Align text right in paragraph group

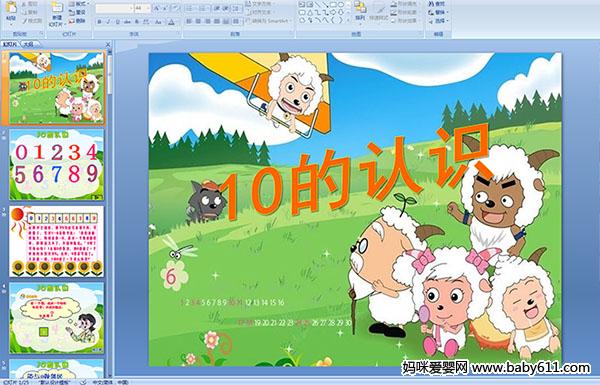click(x=207, y=21)
